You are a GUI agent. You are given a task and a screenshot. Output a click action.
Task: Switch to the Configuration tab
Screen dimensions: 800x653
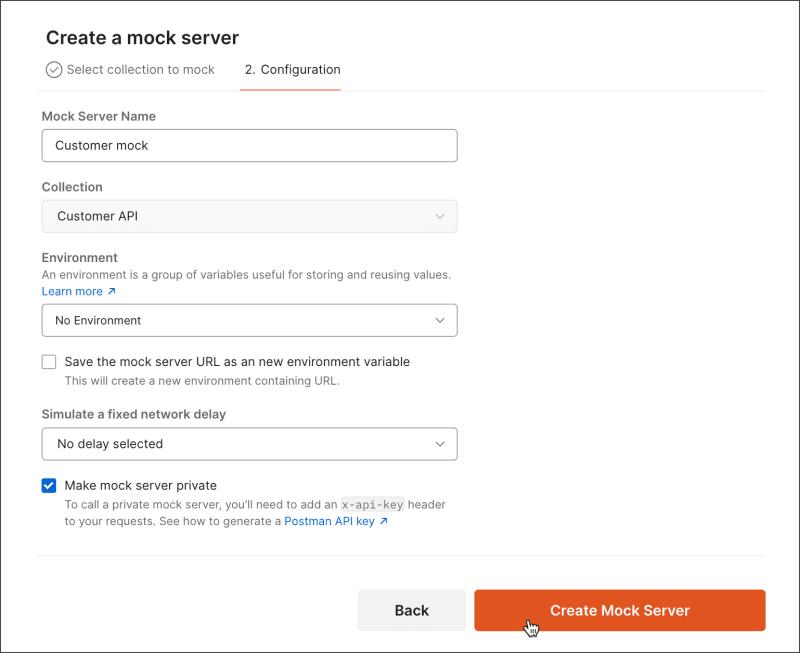pos(292,70)
